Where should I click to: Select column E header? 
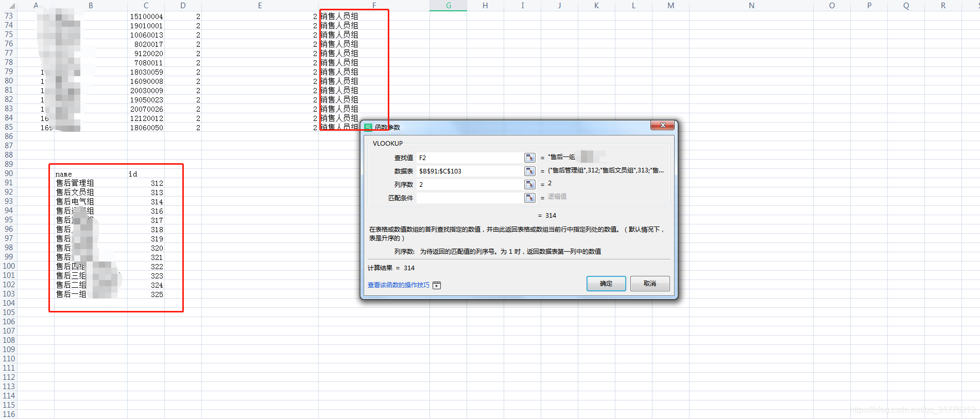260,6
